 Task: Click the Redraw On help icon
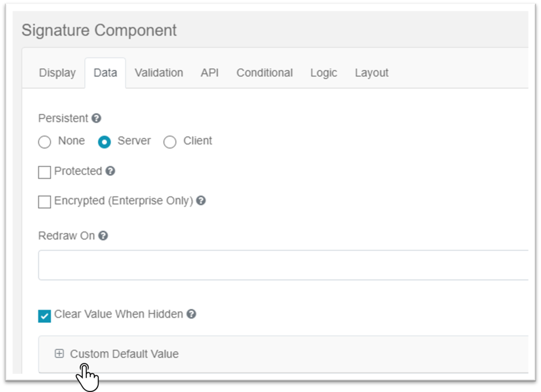point(103,236)
